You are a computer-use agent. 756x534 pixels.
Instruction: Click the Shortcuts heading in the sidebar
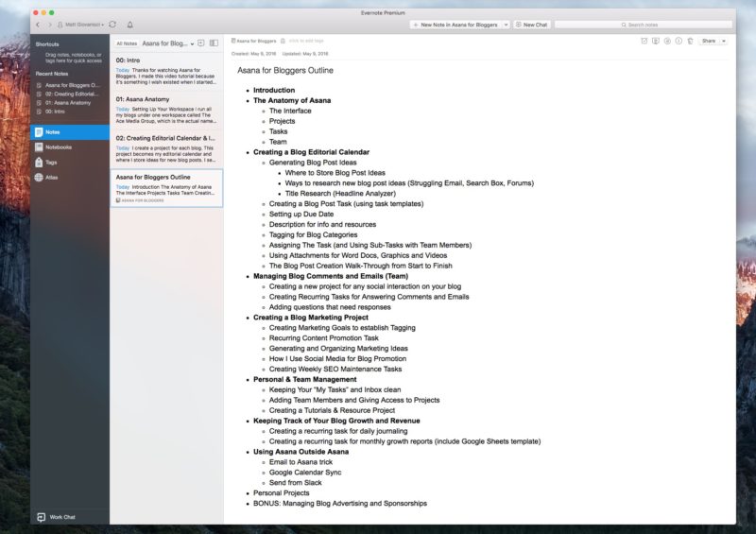(47, 44)
